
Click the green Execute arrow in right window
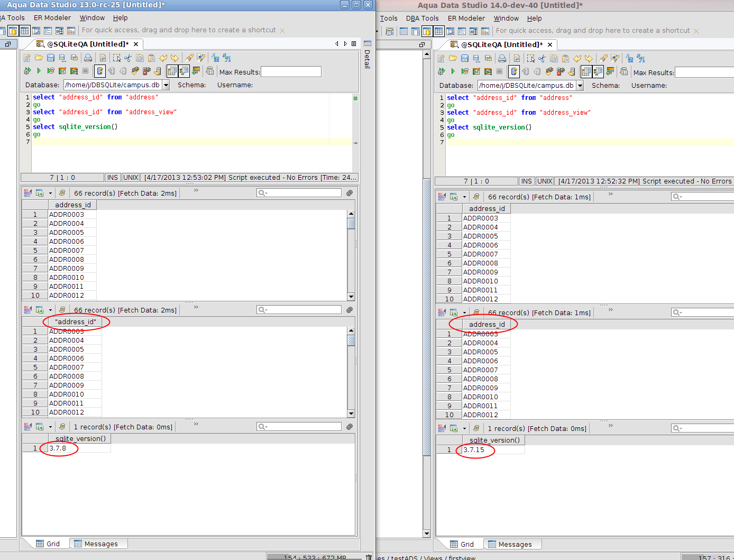pyautogui.click(x=453, y=71)
